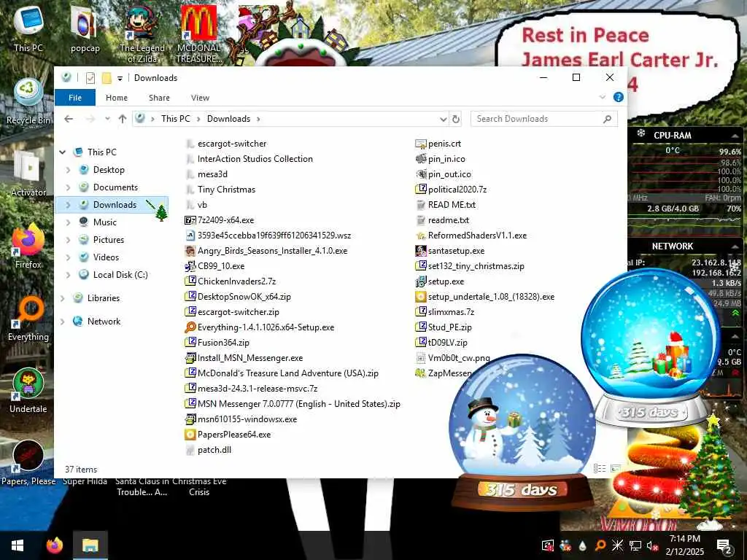Screen dimensions: 747x560
Task: Go up one folder level
Action: [123, 119]
